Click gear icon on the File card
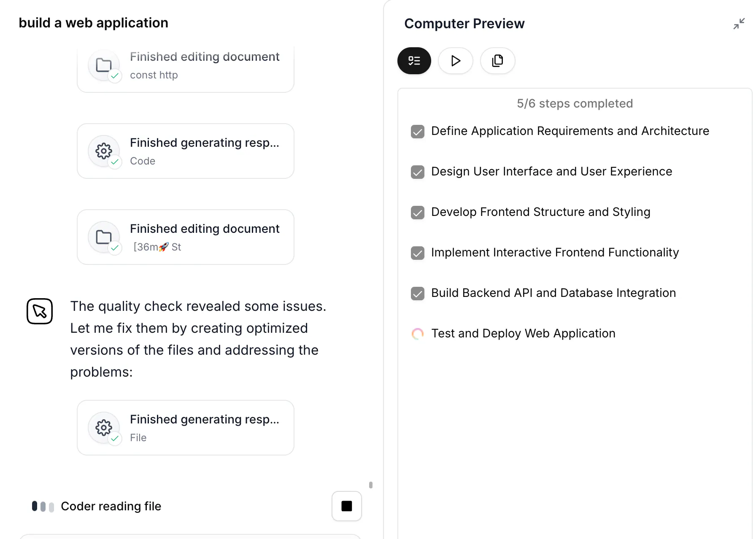 tap(104, 428)
